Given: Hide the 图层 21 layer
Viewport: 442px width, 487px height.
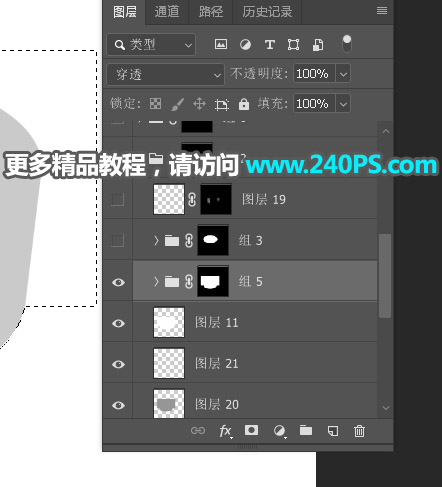Looking at the screenshot, I should 118,364.
